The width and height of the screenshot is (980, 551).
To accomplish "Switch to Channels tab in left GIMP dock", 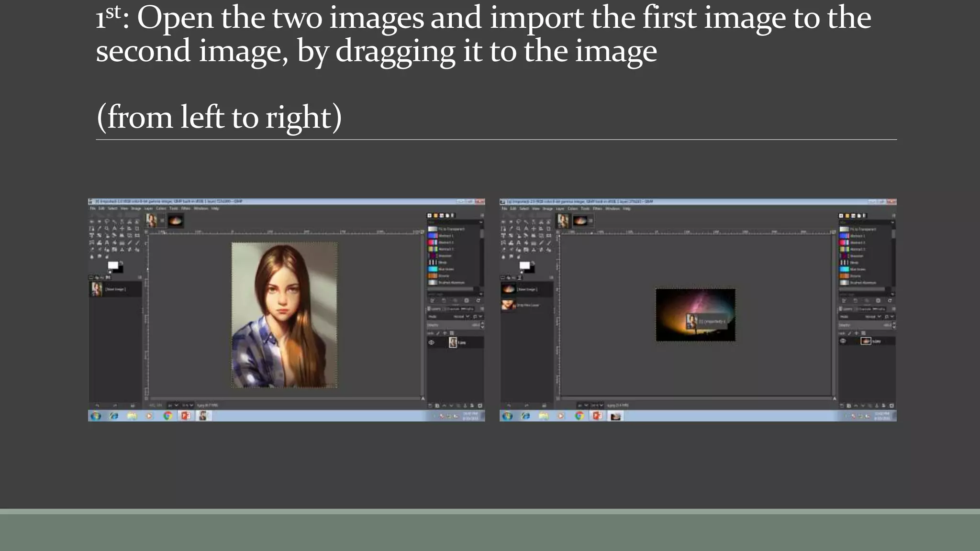I will tap(451, 309).
